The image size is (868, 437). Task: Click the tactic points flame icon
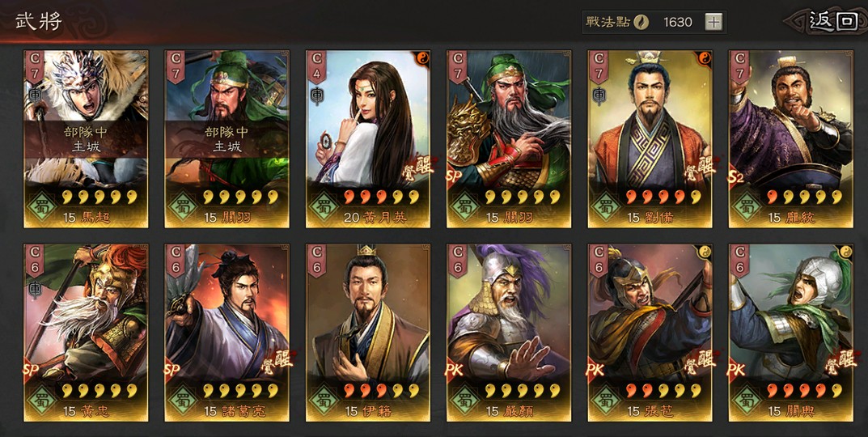tap(639, 22)
